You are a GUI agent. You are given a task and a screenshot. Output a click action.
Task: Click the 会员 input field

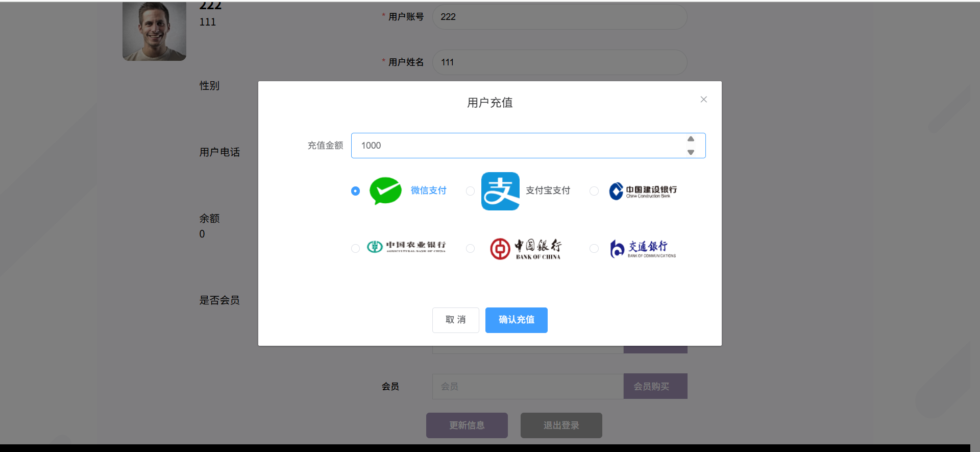tap(528, 386)
